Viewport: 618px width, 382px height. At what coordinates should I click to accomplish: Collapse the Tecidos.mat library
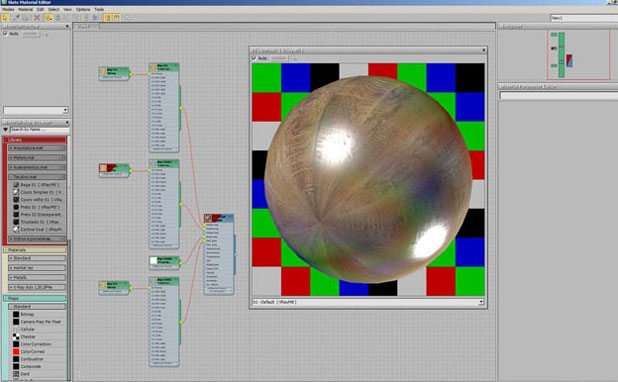(x=37, y=177)
